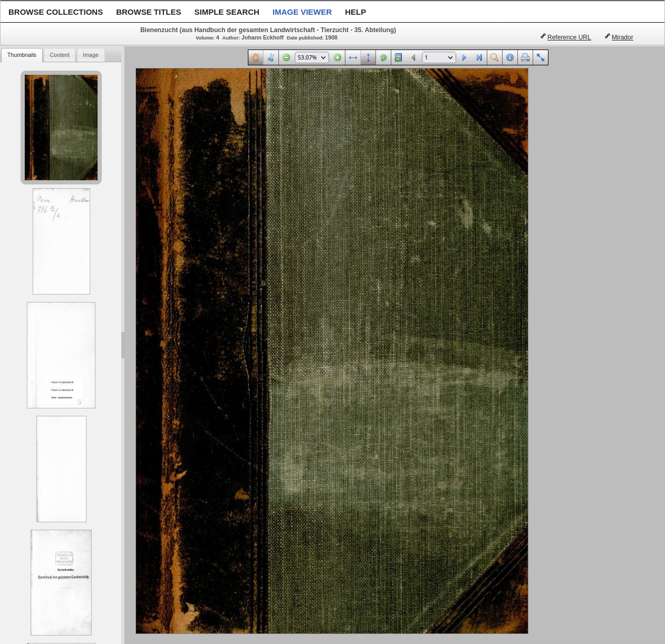Viewport: 665px width, 644px height.
Task: Switch to the Thumbnails tab
Action: click(x=22, y=55)
